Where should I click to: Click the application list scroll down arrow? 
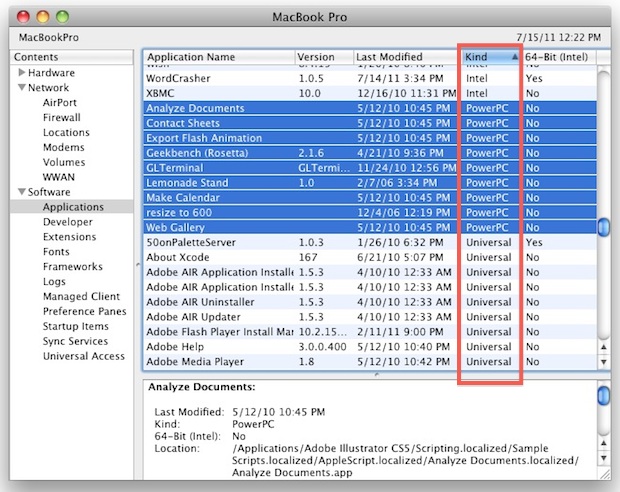point(604,362)
